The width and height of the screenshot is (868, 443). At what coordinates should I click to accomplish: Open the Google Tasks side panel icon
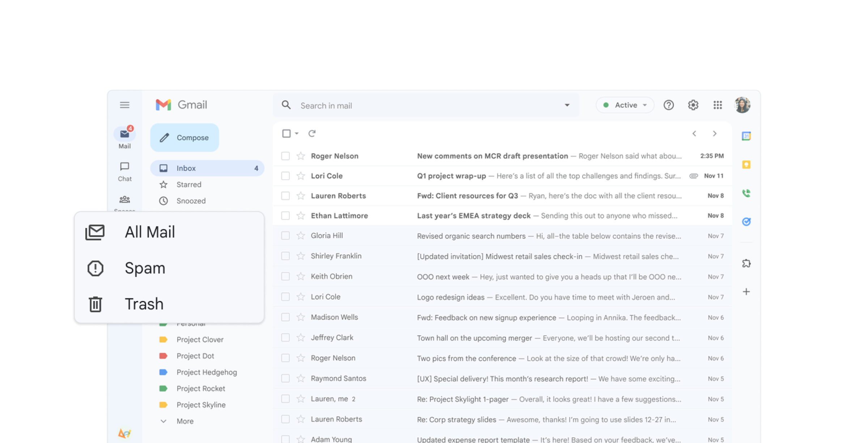click(746, 221)
